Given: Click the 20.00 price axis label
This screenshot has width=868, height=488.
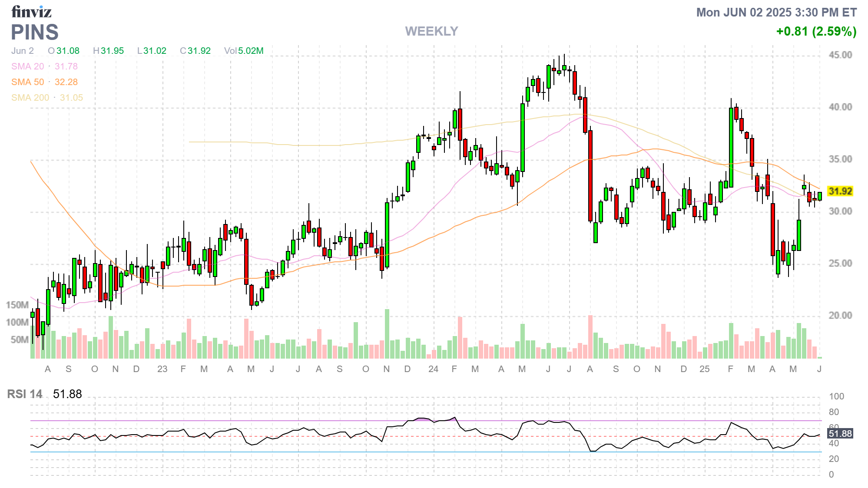Looking at the screenshot, I should point(840,316).
